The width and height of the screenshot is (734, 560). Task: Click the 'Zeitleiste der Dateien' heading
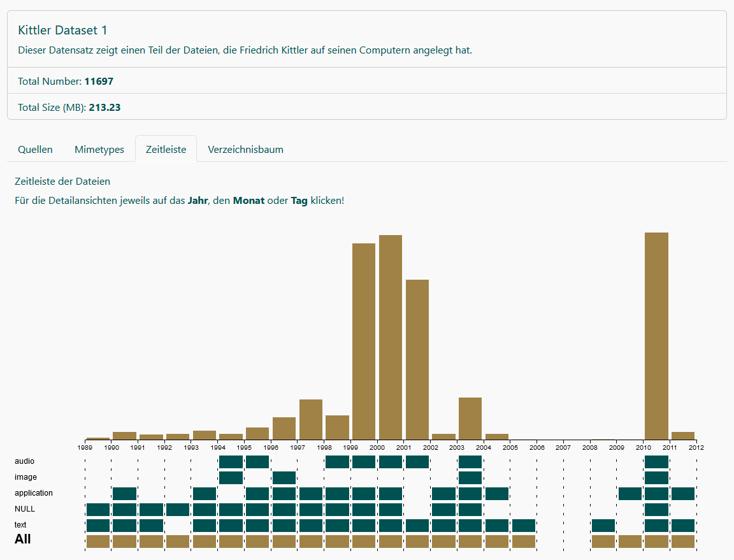62,182
